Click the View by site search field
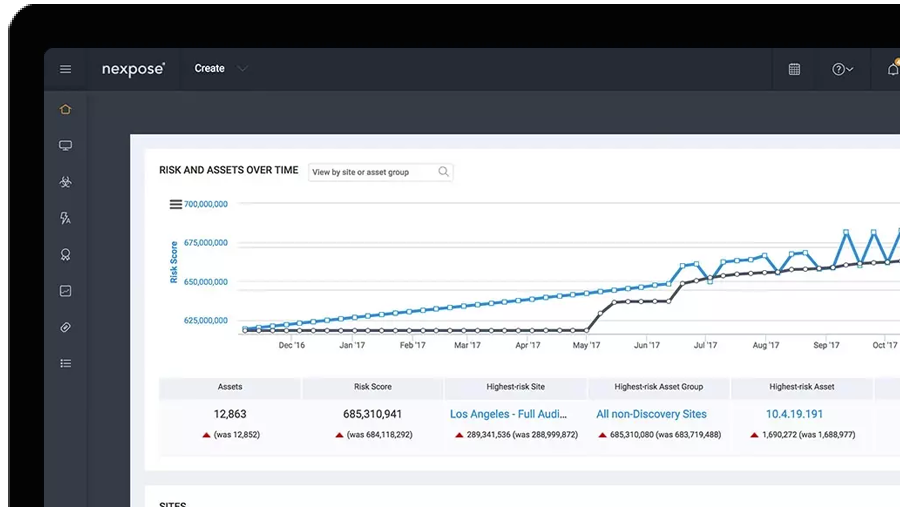 click(381, 172)
